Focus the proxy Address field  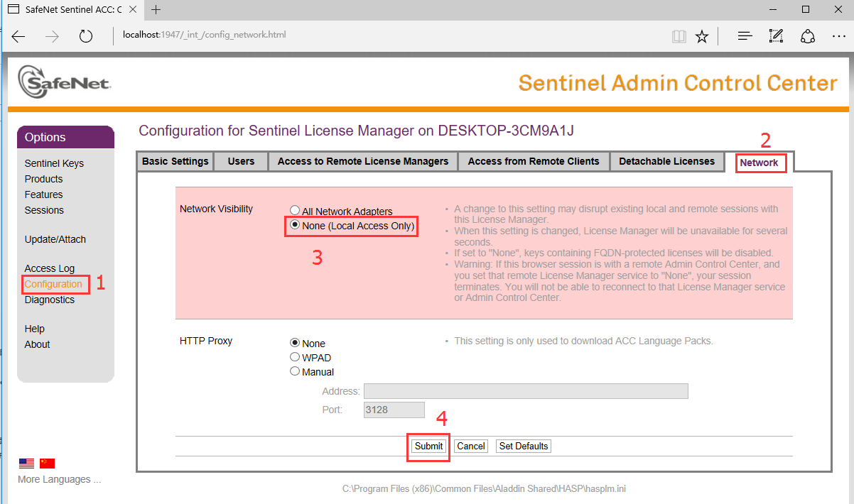[526, 391]
